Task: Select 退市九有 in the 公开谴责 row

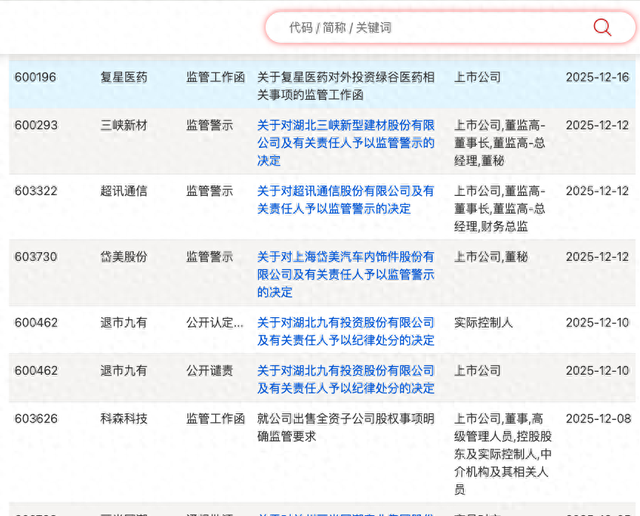Action: tap(124, 371)
